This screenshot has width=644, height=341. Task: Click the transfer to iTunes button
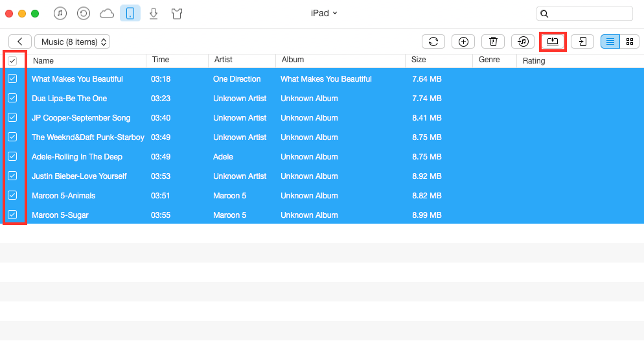pyautogui.click(x=523, y=41)
